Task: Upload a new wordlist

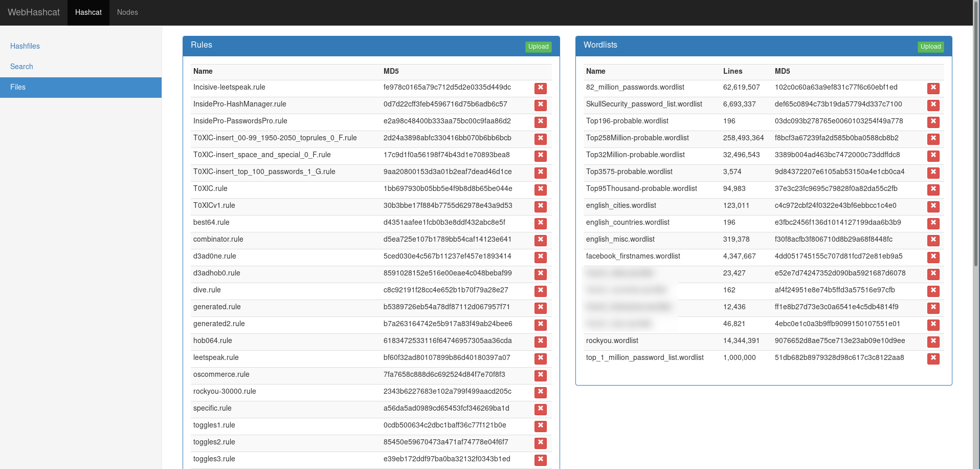Action: pyautogui.click(x=930, y=47)
